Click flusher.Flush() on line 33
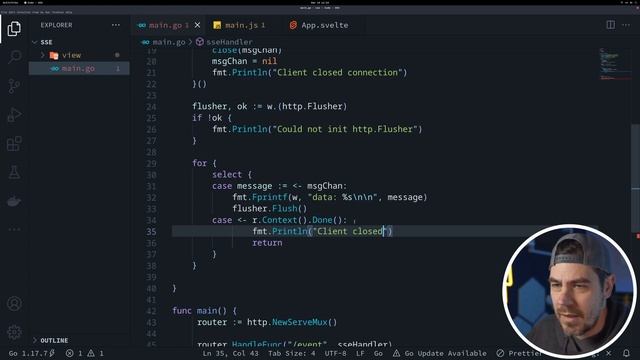The height and width of the screenshot is (360, 640). [270, 209]
